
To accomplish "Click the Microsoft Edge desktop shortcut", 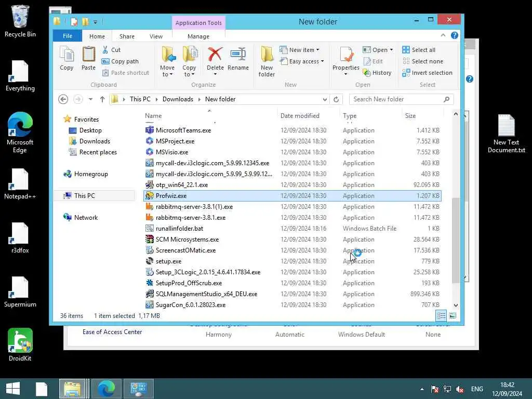I will [x=20, y=132].
